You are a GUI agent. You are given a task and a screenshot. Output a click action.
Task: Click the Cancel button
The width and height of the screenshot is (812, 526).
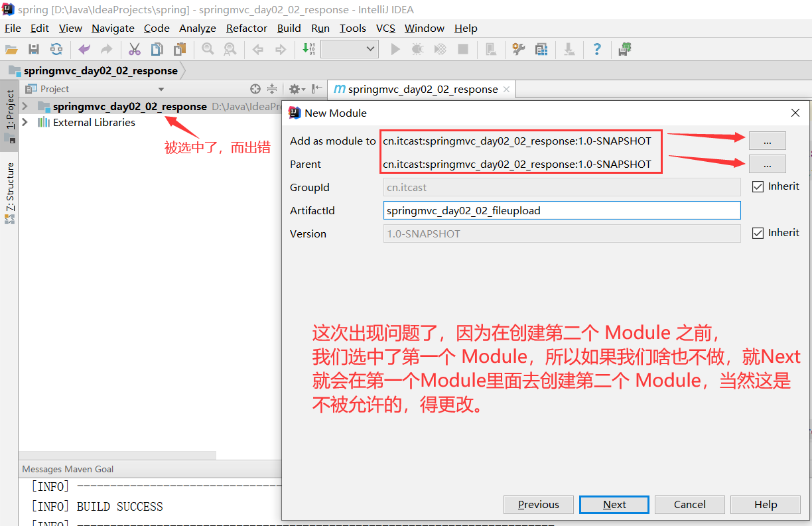tap(690, 505)
